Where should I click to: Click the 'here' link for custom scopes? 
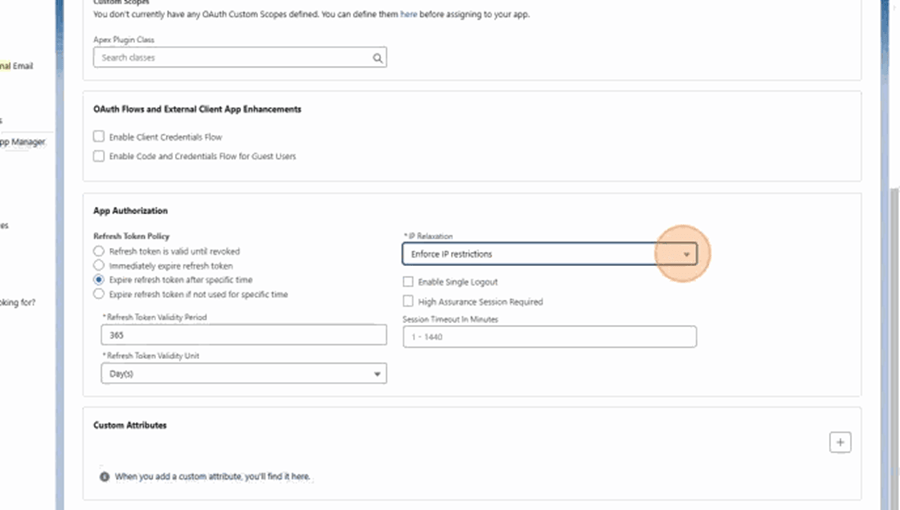(409, 16)
